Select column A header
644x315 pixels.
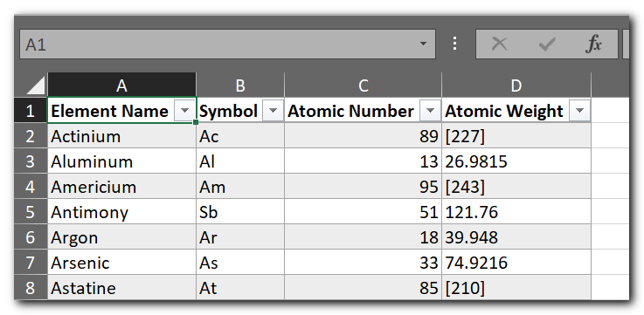coord(122,86)
